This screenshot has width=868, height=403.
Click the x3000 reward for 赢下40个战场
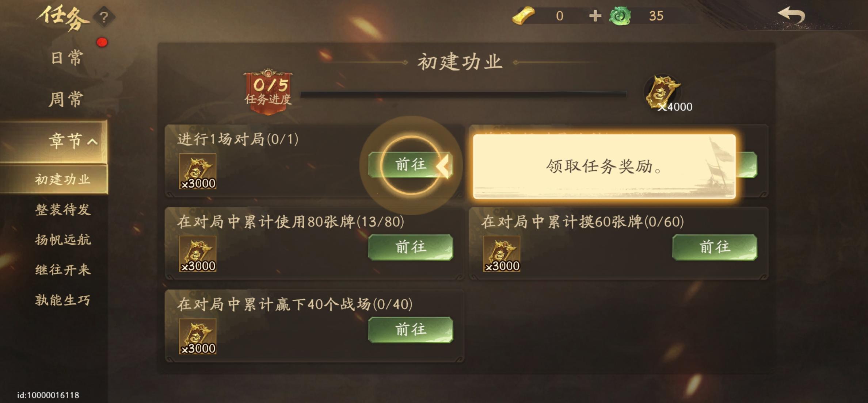[x=198, y=336]
